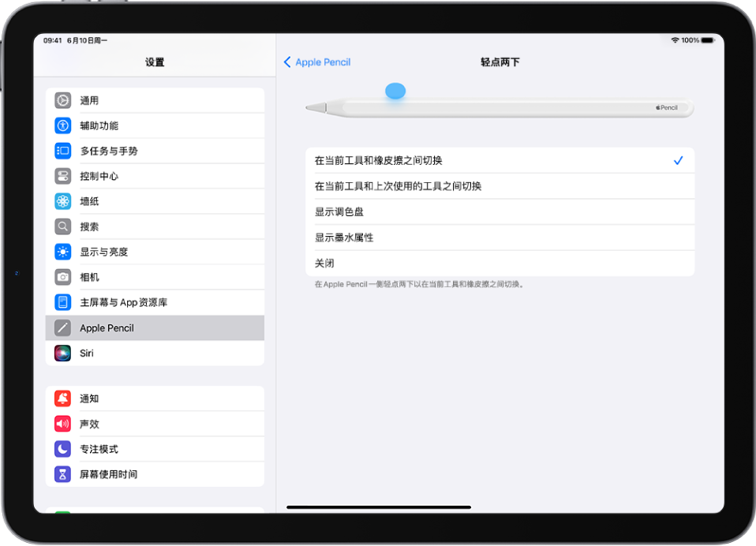Select 关闭 to disable double tap
This screenshot has width=756, height=546.
coord(500,263)
